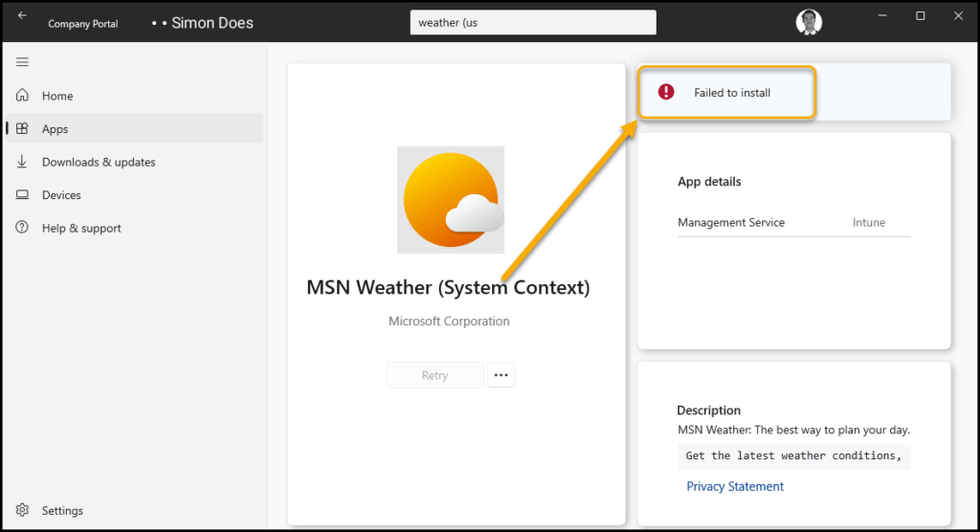Open the hamburger navigation menu
This screenshot has height=532, width=980.
(x=22, y=62)
